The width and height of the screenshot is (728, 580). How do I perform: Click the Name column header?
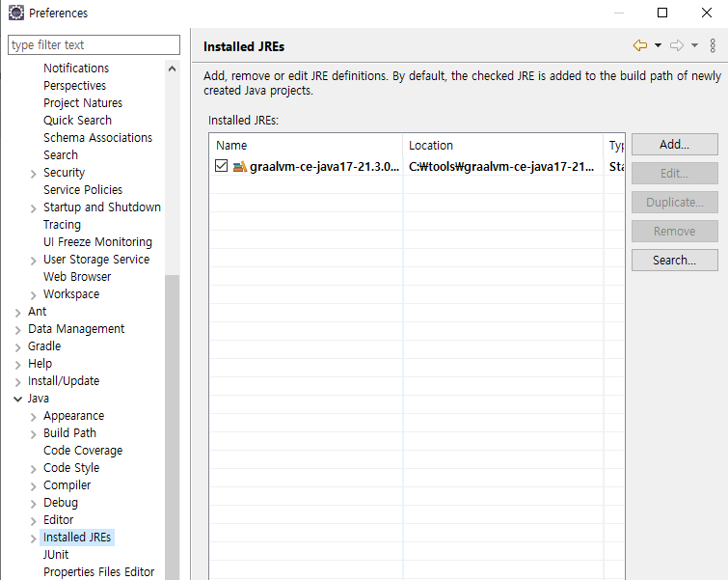point(306,146)
